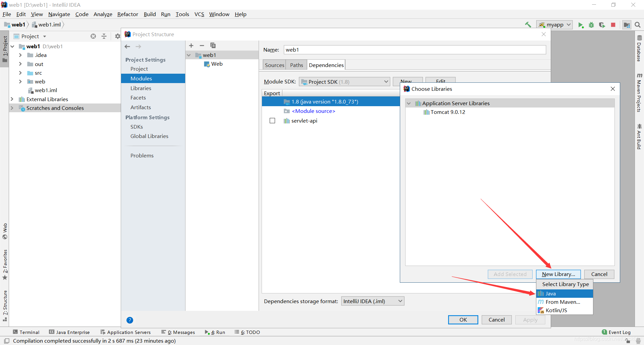Open the Favorites tool window
The height and width of the screenshot is (345, 644).
5,265
